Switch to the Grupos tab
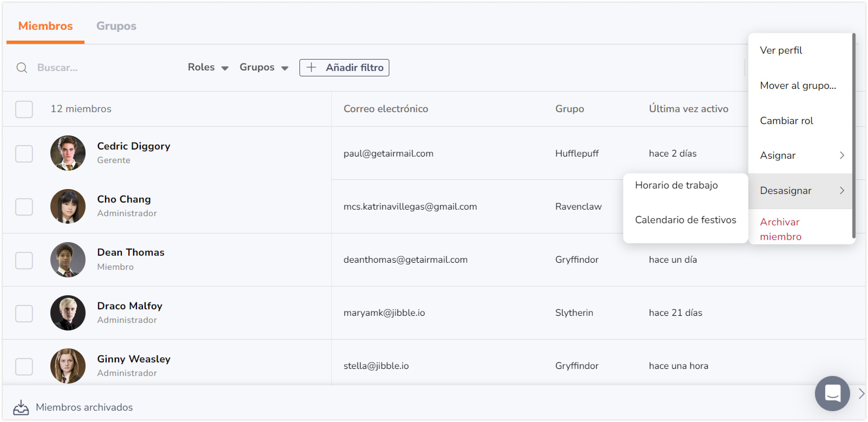 pos(116,26)
